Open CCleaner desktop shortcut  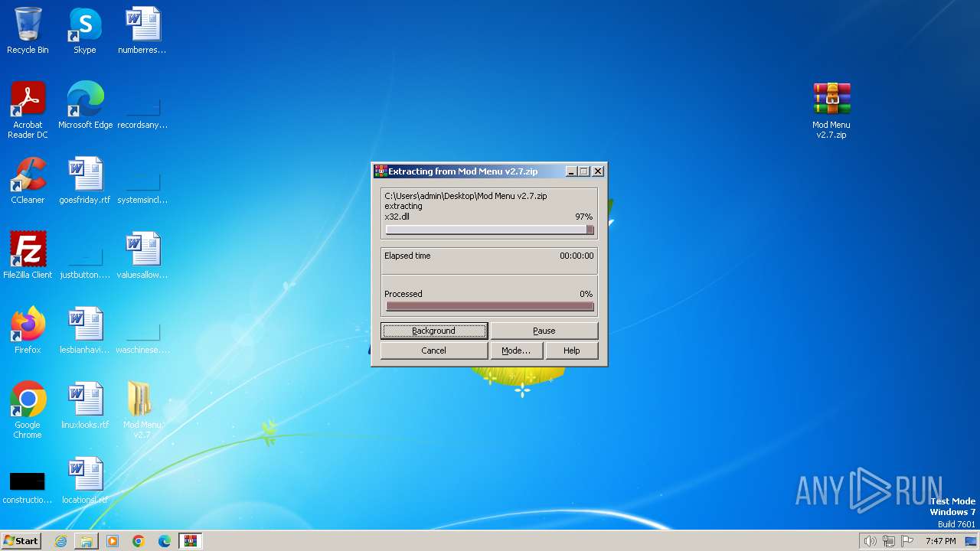tap(28, 181)
